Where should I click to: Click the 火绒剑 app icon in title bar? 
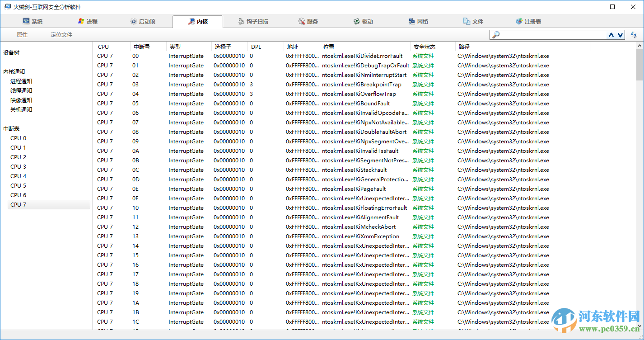pos(8,7)
